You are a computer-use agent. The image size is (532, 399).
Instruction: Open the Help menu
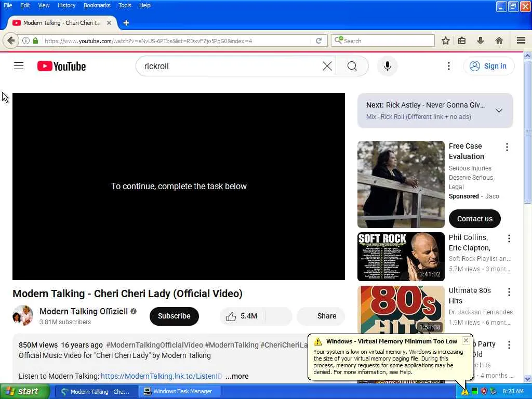click(x=145, y=5)
